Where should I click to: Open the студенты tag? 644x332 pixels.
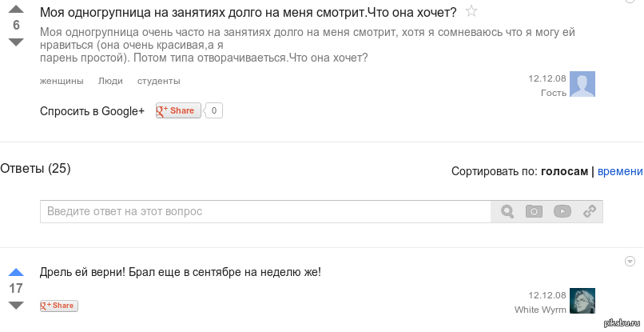coord(158,81)
